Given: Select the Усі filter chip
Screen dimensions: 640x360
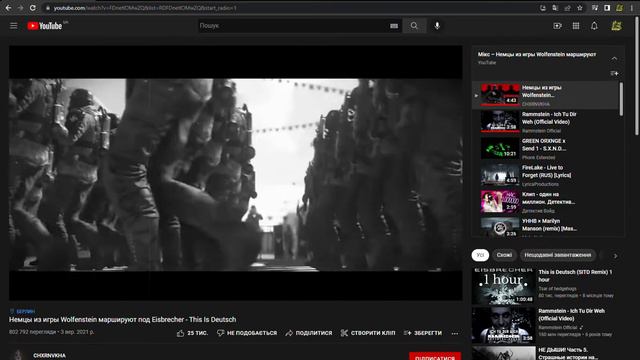Looking at the screenshot, I should tap(480, 255).
